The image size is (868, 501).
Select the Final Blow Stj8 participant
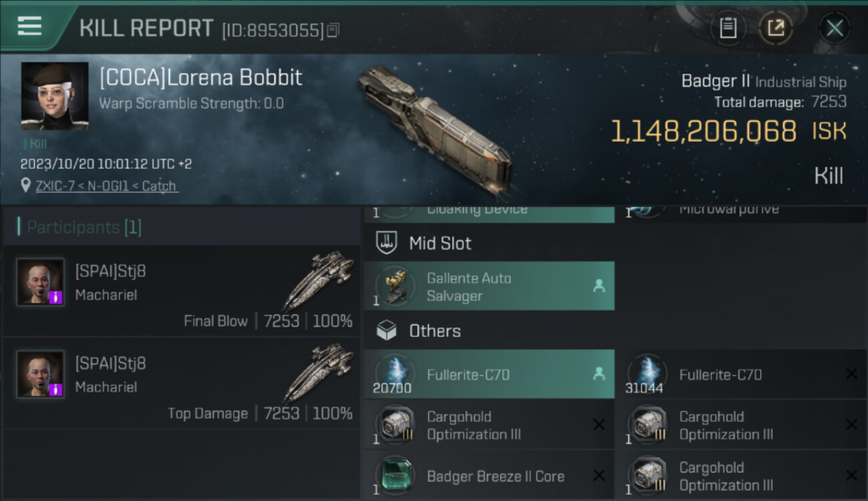click(x=182, y=291)
